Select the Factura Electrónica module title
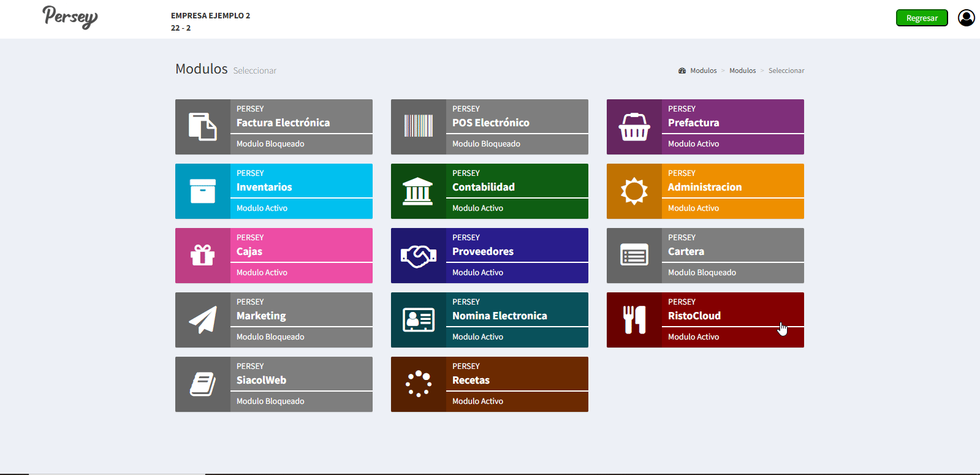980x475 pixels. [283, 123]
